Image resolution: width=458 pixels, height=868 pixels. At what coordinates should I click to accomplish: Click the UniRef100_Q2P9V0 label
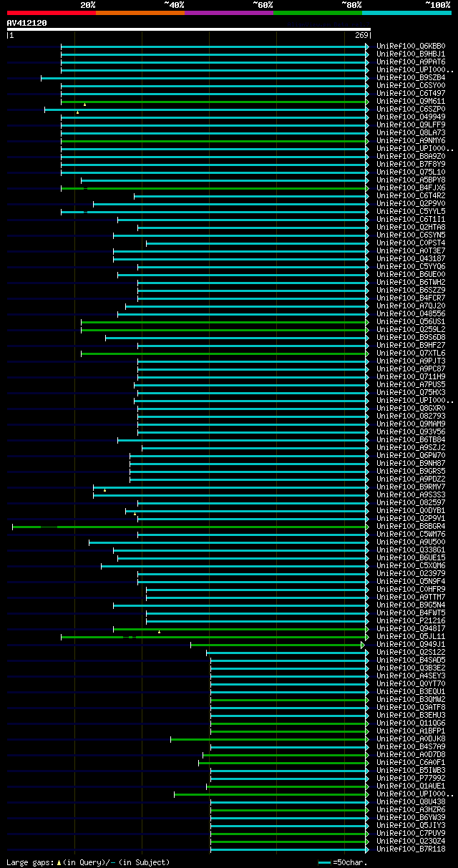tap(411, 203)
